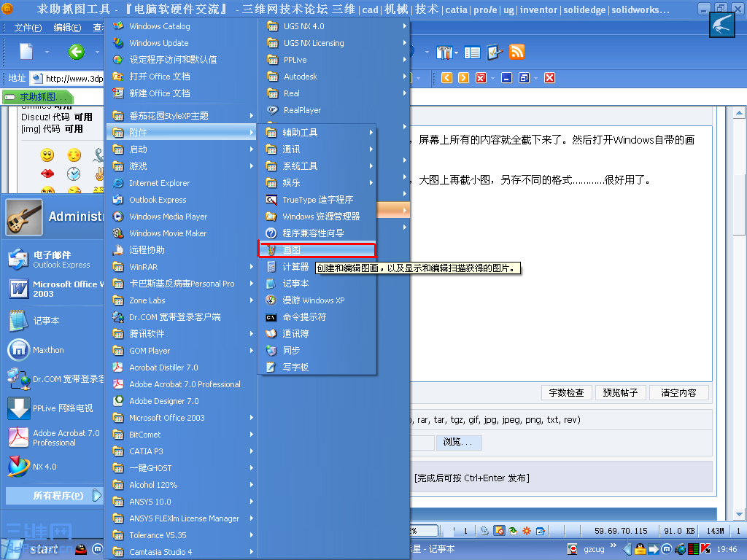Click 字数检查 word count button

tap(566, 393)
